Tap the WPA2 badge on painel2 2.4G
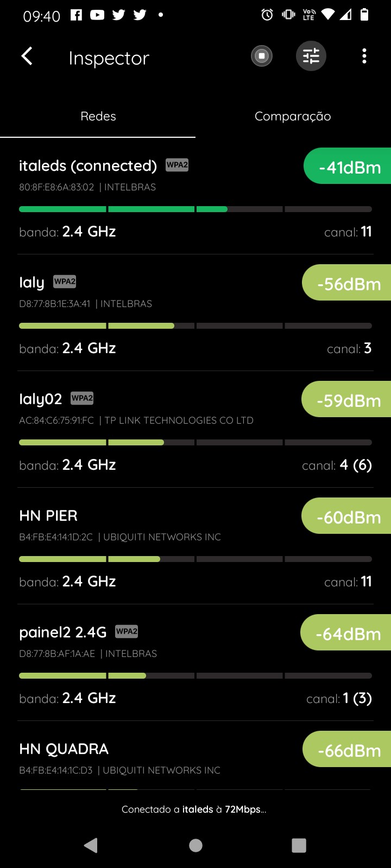 click(127, 631)
